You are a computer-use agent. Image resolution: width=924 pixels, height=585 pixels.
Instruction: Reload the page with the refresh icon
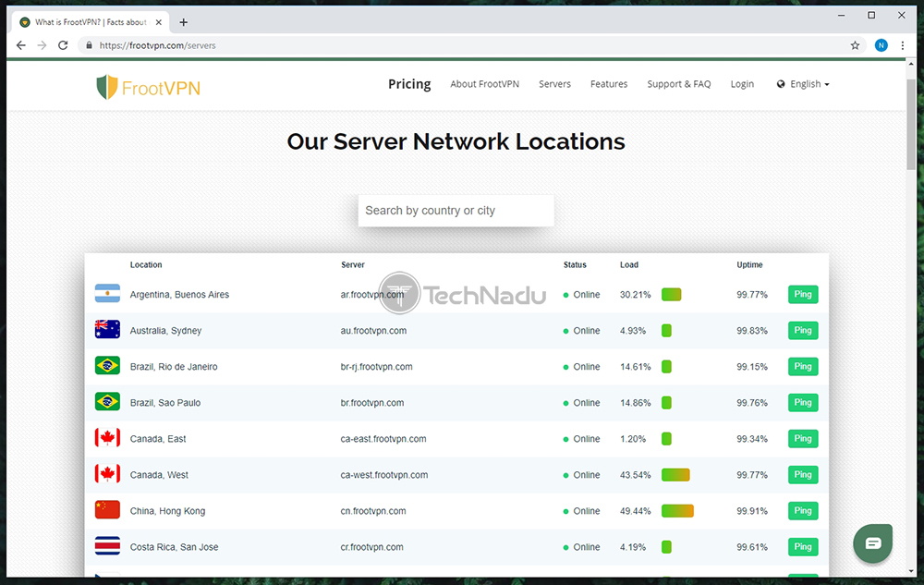(x=63, y=45)
